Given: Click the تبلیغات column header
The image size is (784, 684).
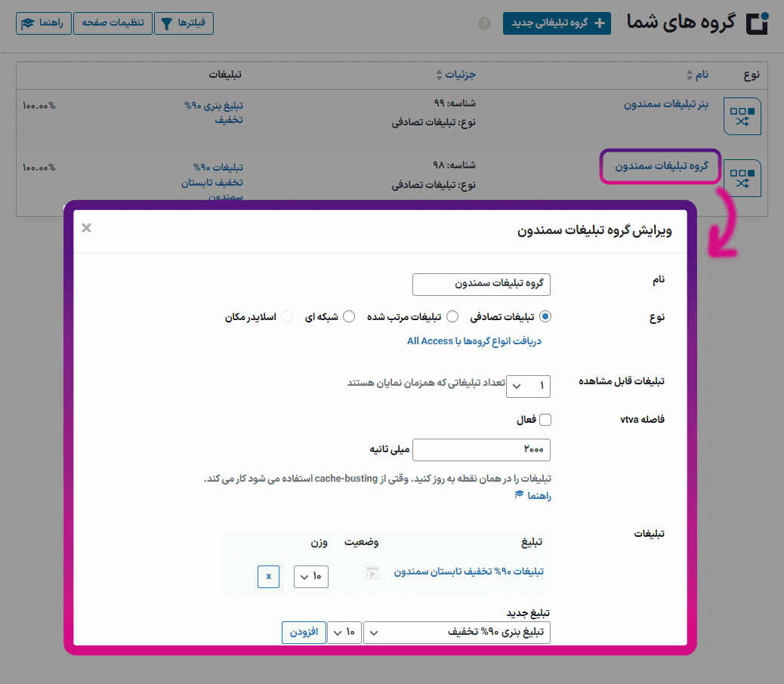Looking at the screenshot, I should (x=225, y=75).
